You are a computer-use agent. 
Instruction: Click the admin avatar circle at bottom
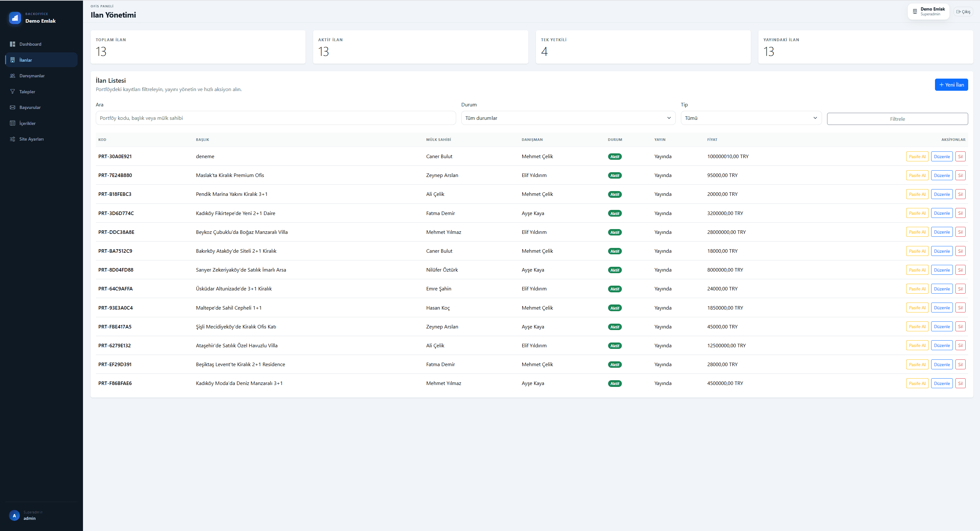click(14, 515)
